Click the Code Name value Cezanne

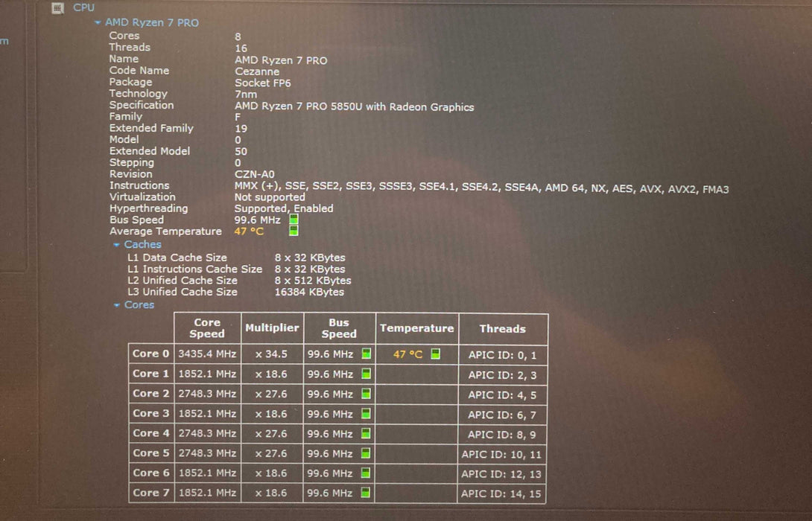[x=257, y=71]
